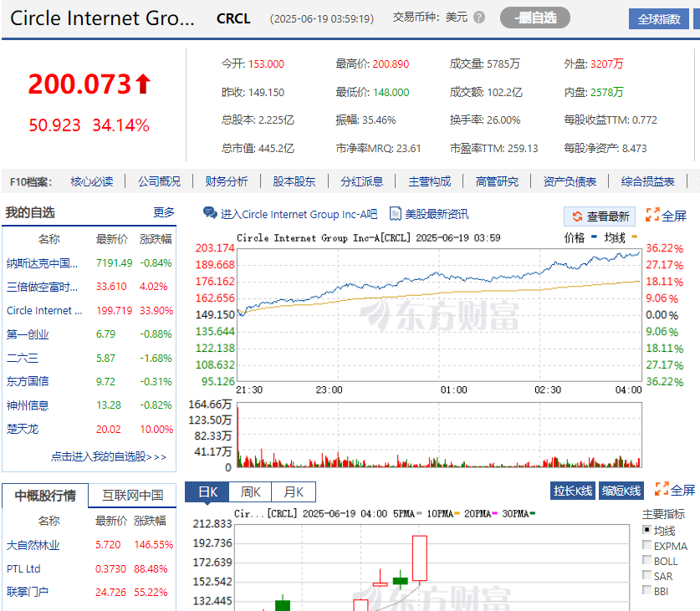Open 三倍做空富时 in the watchlist
This screenshot has width=700, height=611.
coord(42,287)
